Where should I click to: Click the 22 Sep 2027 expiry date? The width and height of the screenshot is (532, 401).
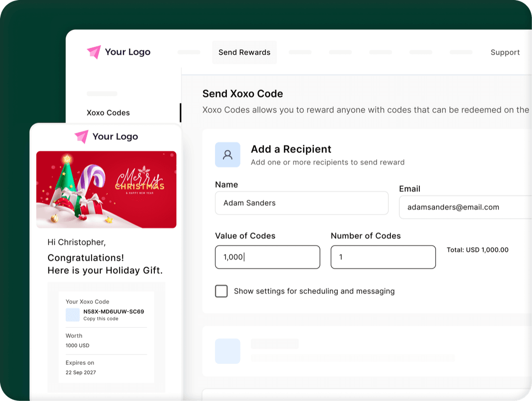(x=81, y=373)
